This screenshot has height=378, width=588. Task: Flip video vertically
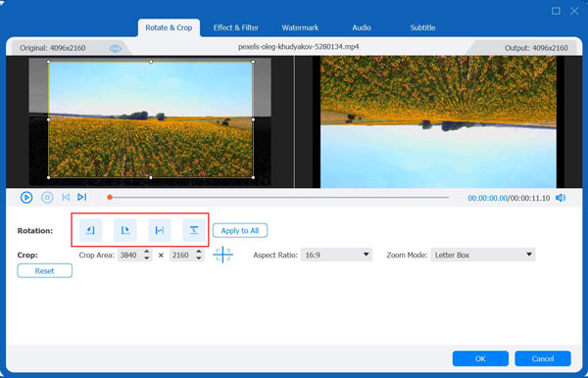[x=194, y=230]
